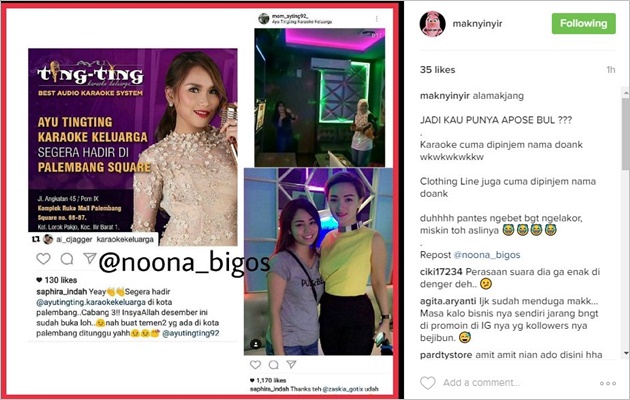Toggle the green Following button
Screen dimensions: 630x400
pyautogui.click(x=583, y=23)
